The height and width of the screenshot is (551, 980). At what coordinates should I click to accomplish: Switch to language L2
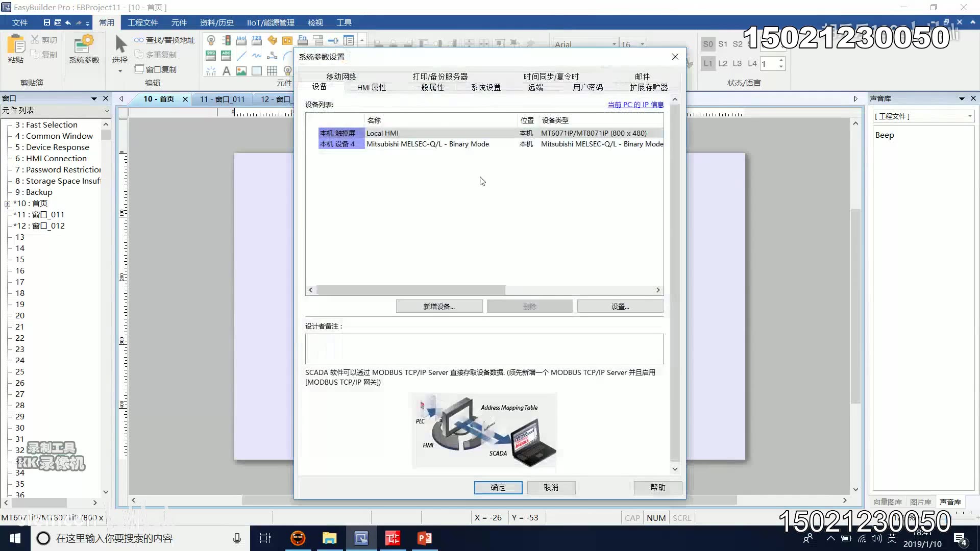click(723, 63)
